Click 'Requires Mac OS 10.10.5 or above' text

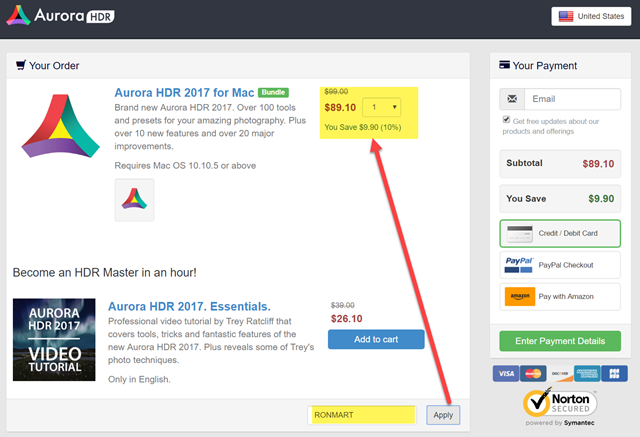coord(185,166)
